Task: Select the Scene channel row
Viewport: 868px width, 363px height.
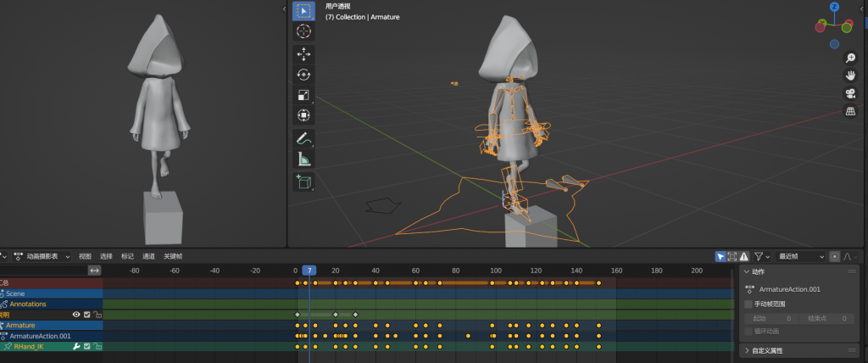Action: tap(52, 293)
